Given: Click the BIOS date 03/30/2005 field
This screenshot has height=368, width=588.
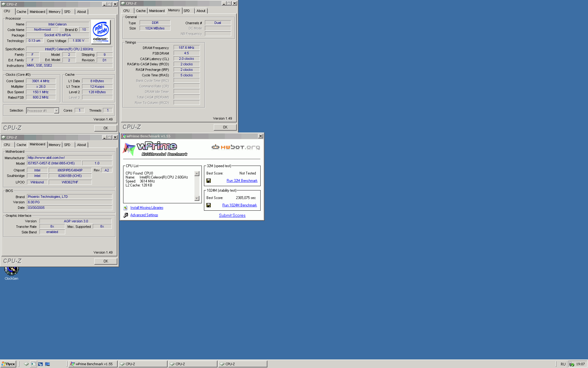Looking at the screenshot, I should point(70,208).
